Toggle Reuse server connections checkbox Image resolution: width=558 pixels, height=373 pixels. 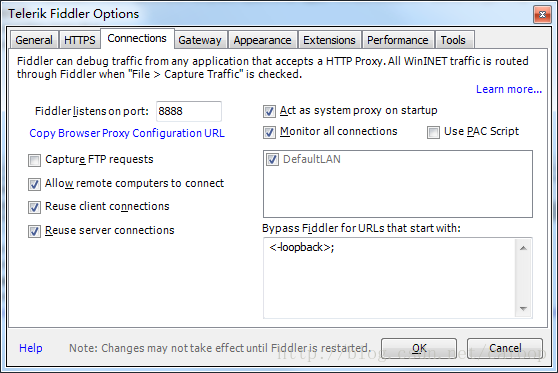35,231
